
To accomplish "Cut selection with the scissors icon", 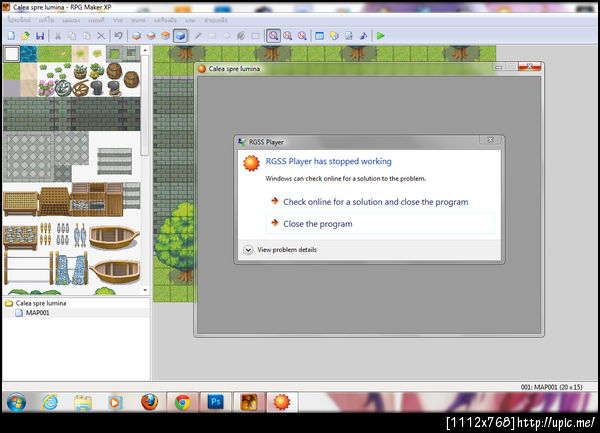I will point(58,36).
